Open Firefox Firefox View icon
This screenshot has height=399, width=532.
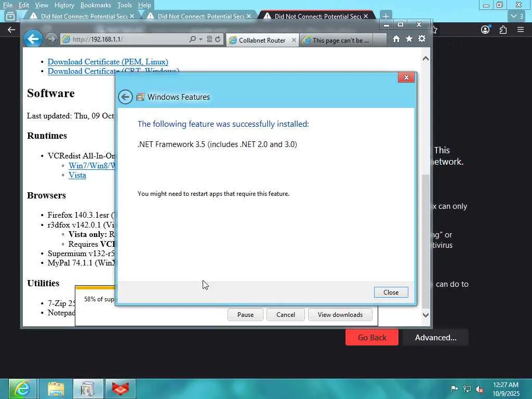10,16
